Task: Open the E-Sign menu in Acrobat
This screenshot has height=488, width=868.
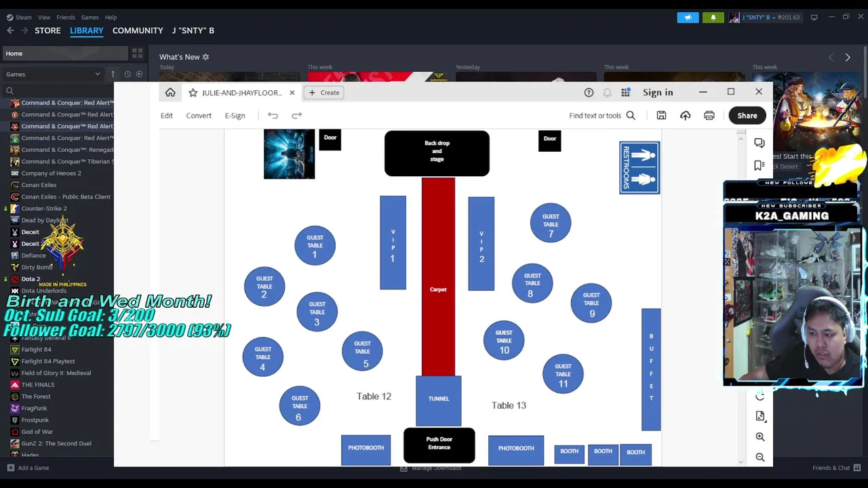Action: click(235, 115)
